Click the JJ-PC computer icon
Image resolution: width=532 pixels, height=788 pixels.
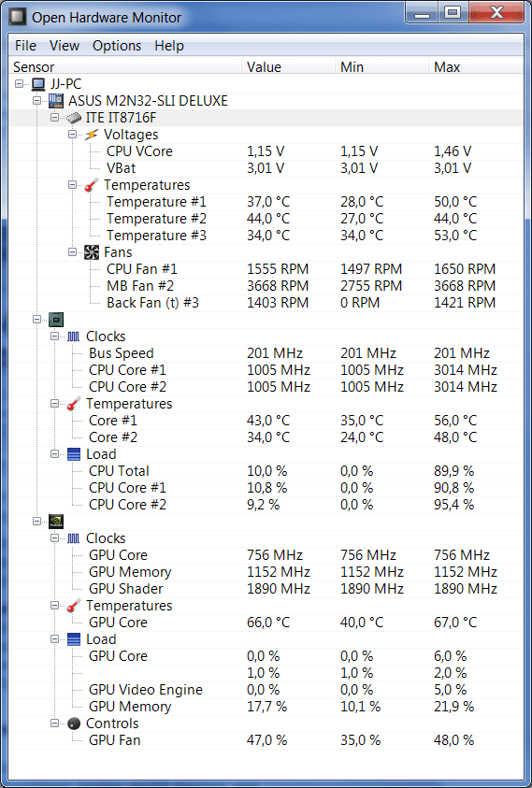tap(38, 84)
